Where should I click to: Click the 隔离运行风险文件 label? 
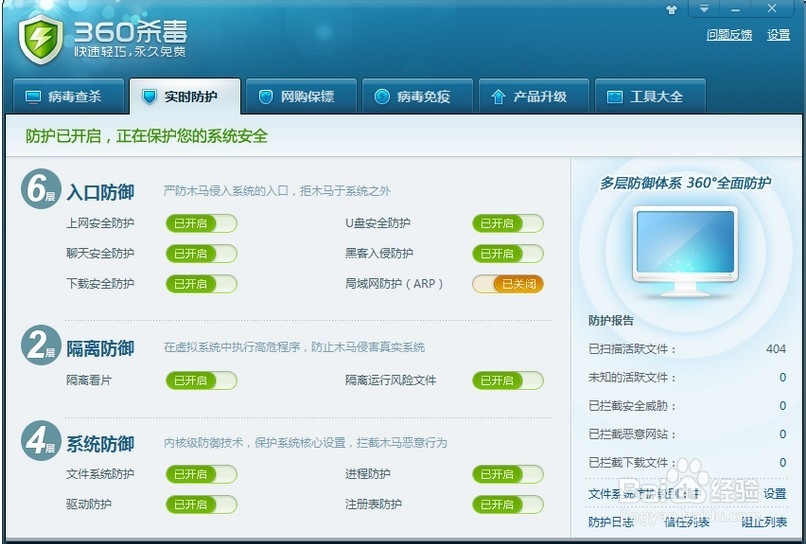pos(391,380)
